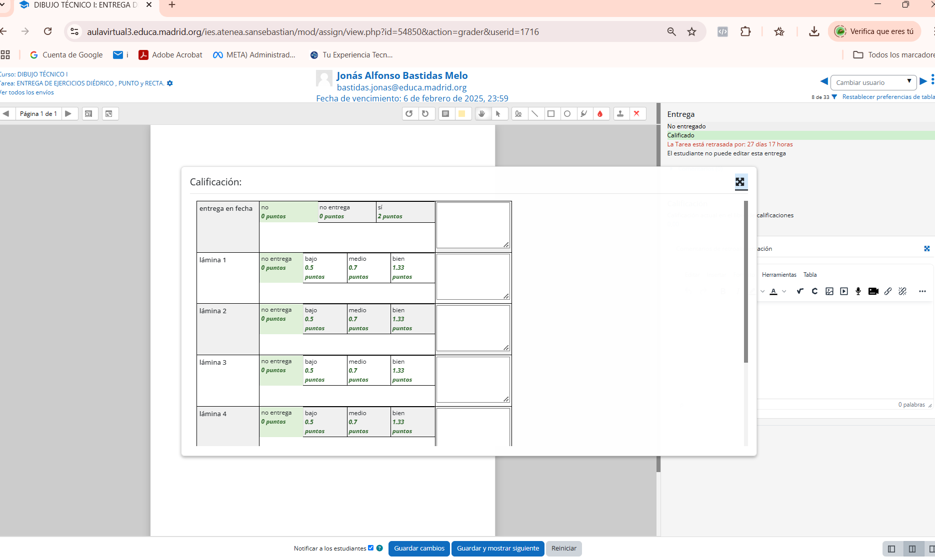Open the red annotation color picker

tap(600, 114)
